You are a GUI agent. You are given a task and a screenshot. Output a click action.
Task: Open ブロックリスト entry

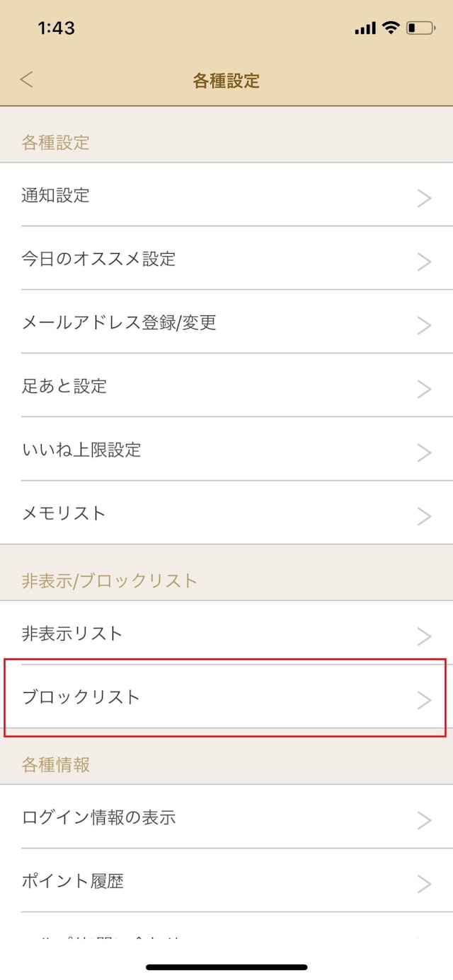coord(81,697)
